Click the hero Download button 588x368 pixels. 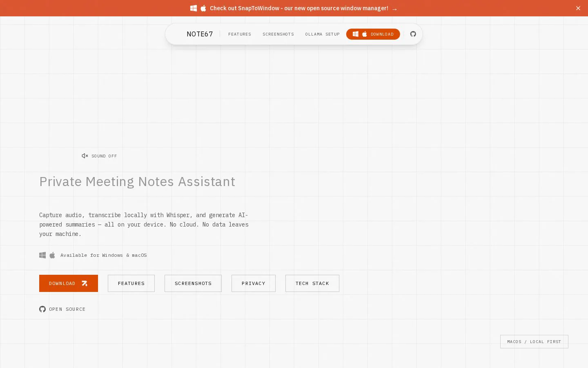69,283
